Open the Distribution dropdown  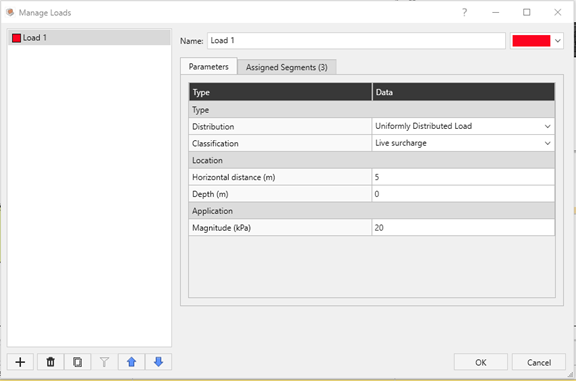click(x=463, y=126)
